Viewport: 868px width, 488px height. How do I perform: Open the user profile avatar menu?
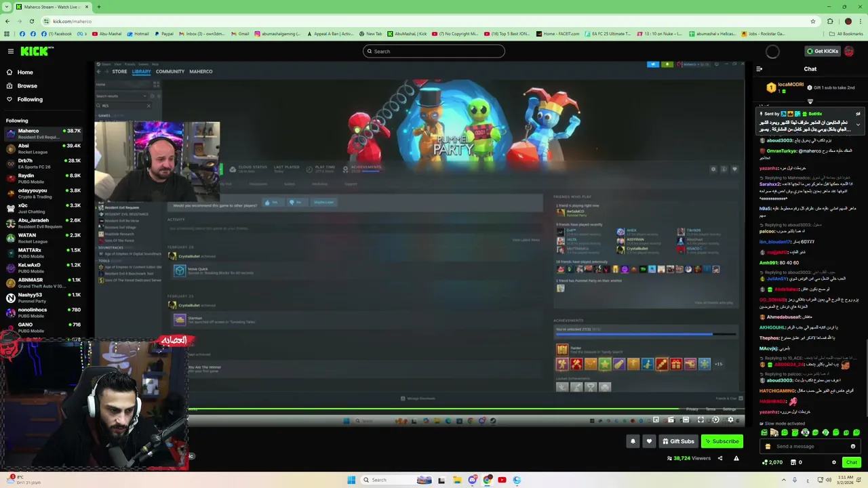(x=850, y=52)
